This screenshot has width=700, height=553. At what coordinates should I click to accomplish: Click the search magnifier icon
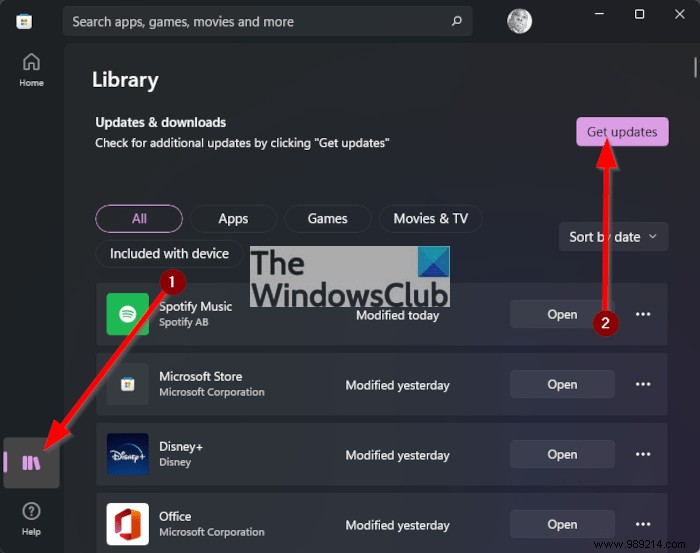[x=457, y=21]
